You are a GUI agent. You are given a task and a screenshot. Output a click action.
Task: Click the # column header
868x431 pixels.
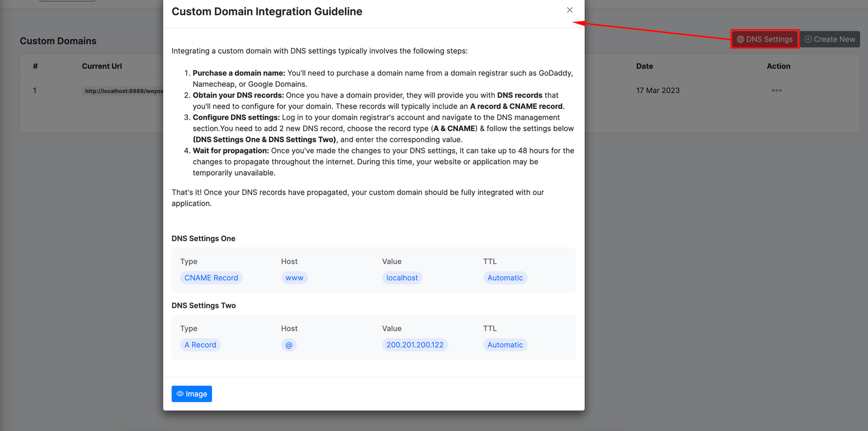tap(35, 66)
